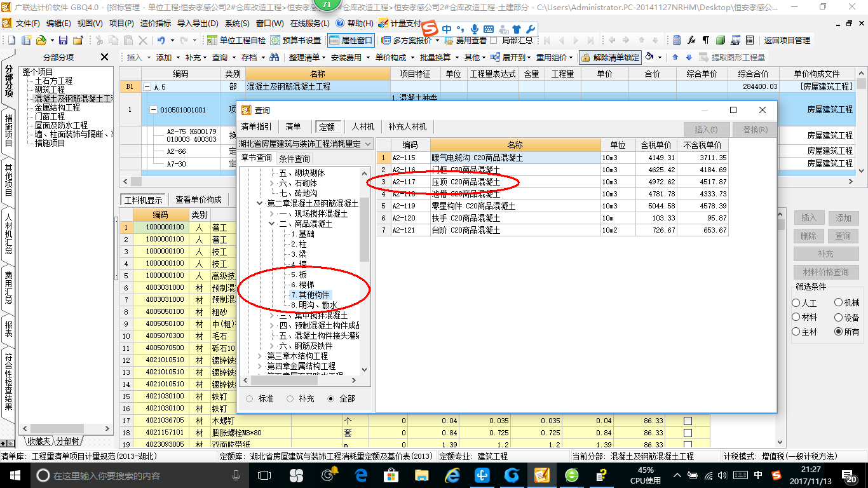The width and height of the screenshot is (868, 488).
Task: Open the 造价指标 menu
Action: click(155, 23)
